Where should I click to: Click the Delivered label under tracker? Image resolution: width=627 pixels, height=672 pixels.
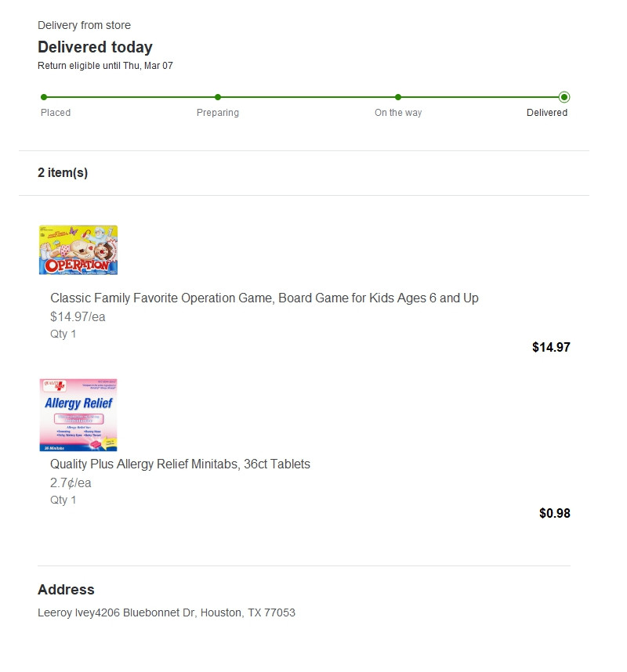click(x=547, y=113)
